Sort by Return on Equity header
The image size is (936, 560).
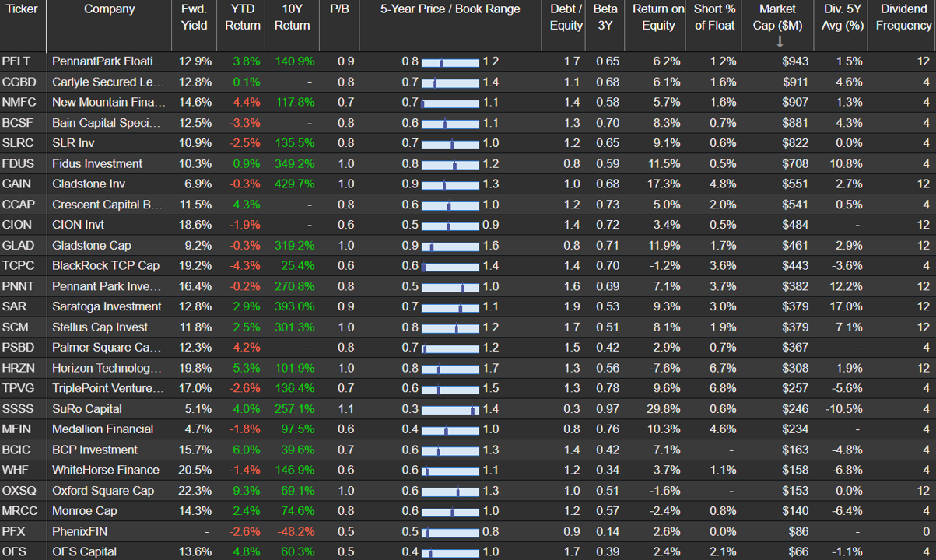coord(658,17)
